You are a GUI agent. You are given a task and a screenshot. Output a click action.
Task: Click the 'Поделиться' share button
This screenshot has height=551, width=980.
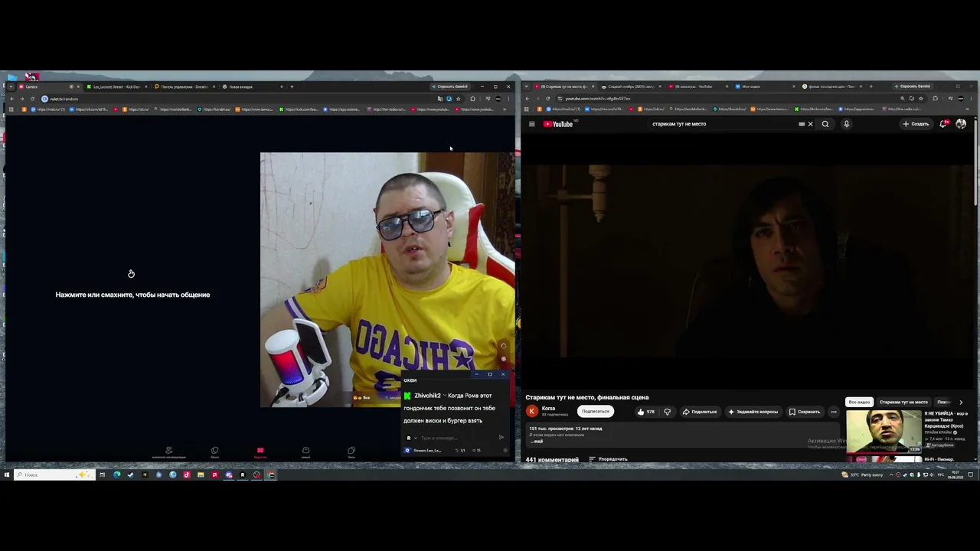[700, 412]
